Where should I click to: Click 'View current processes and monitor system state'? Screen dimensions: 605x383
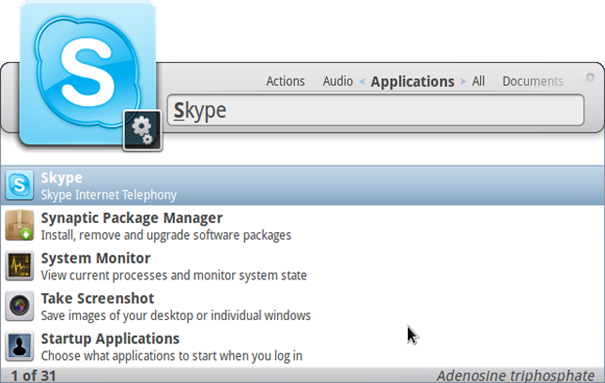(174, 275)
